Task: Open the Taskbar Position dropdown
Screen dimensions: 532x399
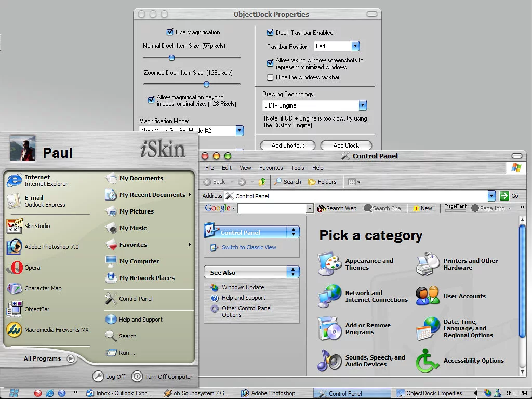Action: point(355,46)
